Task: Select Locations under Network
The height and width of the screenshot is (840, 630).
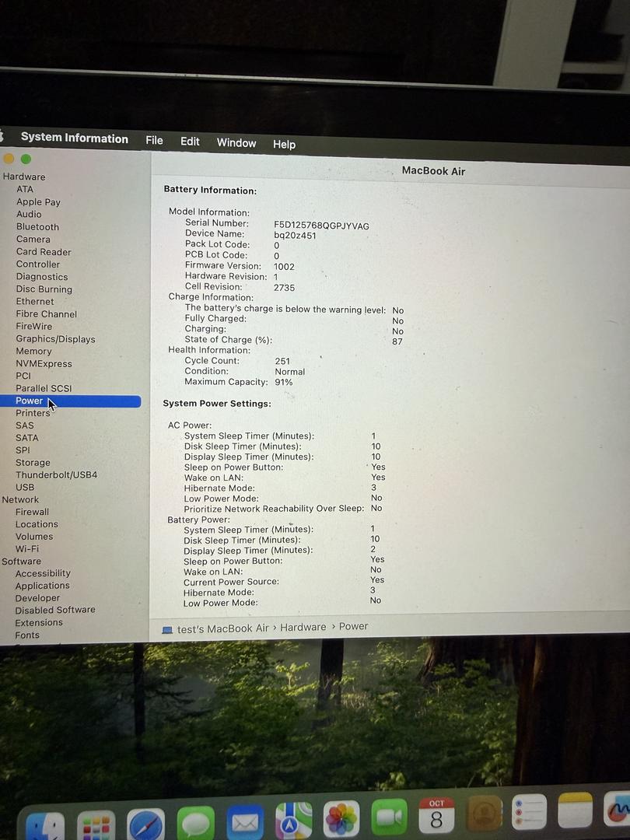Action: 37,524
